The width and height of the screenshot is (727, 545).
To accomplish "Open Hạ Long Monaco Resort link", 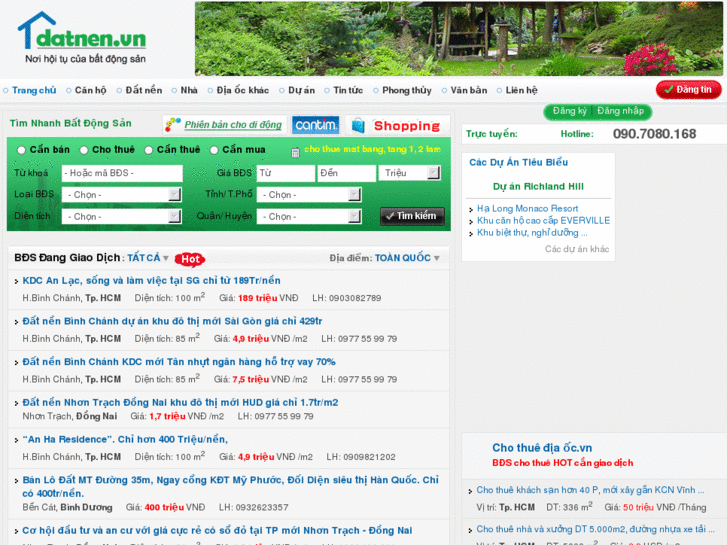I will (x=528, y=208).
